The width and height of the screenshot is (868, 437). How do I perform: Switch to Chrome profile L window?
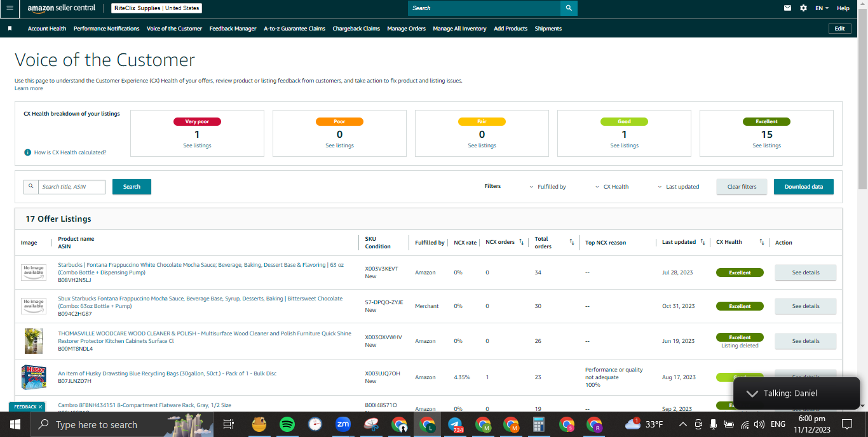(x=427, y=424)
